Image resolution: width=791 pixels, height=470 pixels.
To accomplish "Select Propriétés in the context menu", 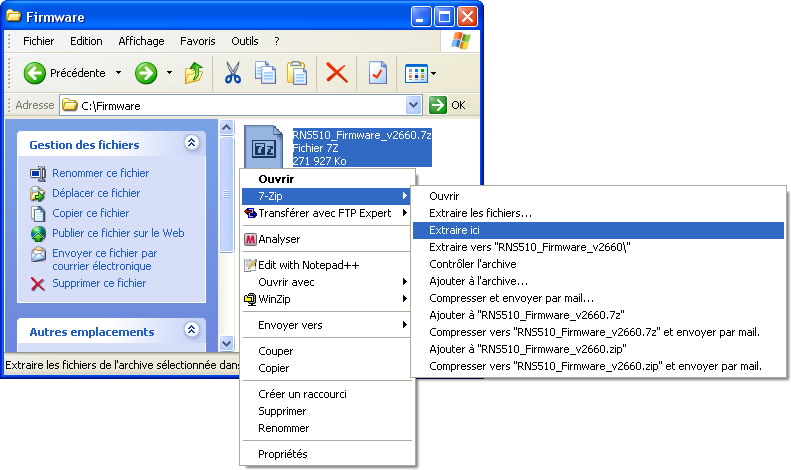I will point(326,454).
